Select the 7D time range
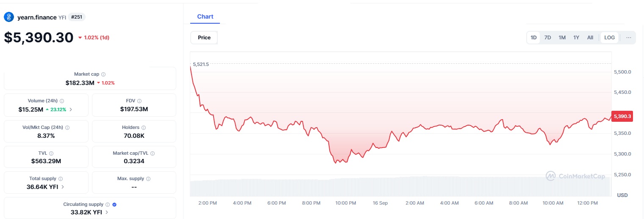This screenshot has width=644, height=219. [547, 38]
